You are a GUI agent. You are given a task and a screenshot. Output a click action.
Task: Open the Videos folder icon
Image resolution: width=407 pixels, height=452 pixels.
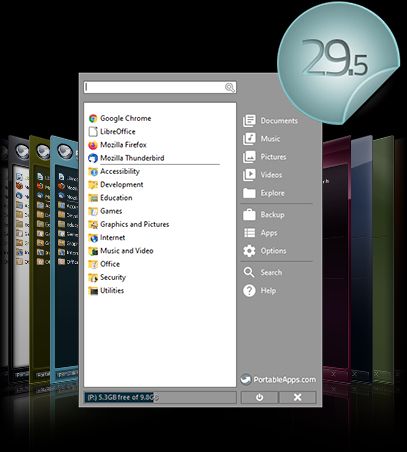point(249,175)
